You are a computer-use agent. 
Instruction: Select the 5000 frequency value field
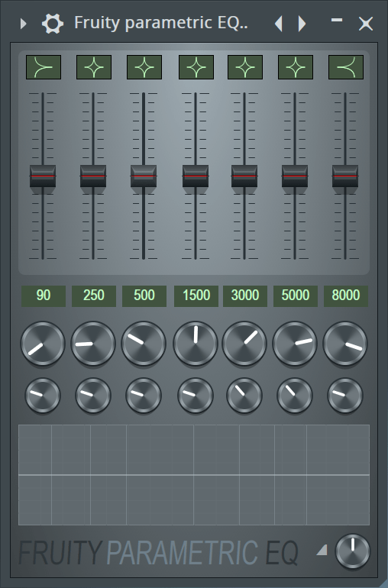296,296
